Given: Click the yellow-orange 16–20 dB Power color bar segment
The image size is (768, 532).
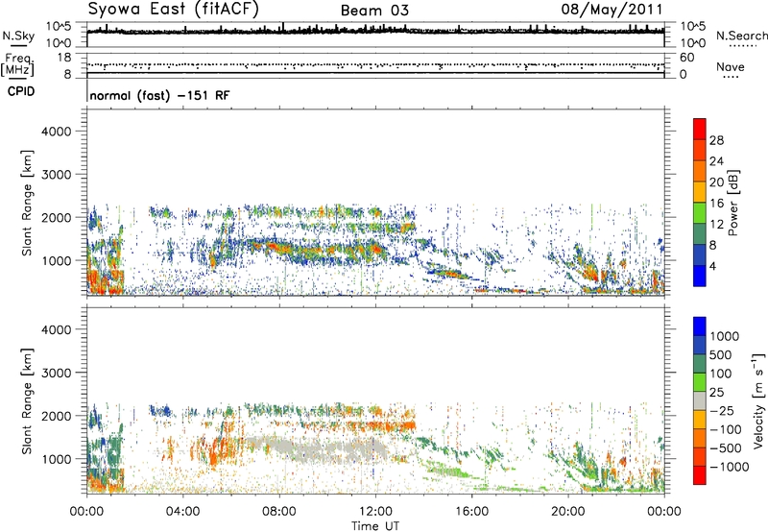Looking at the screenshot, I should coord(700,191).
